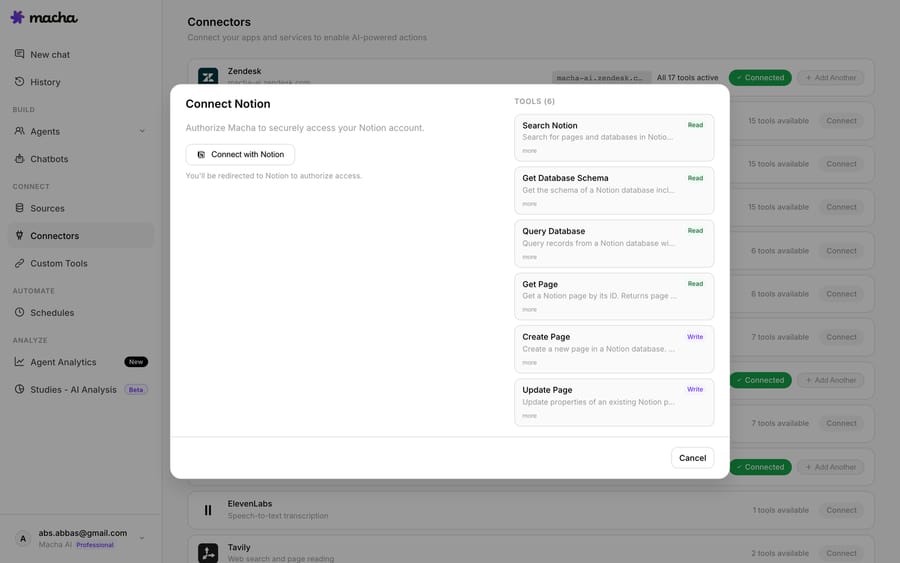Click the Sources database icon
The width and height of the screenshot is (900, 563).
[x=20, y=208]
